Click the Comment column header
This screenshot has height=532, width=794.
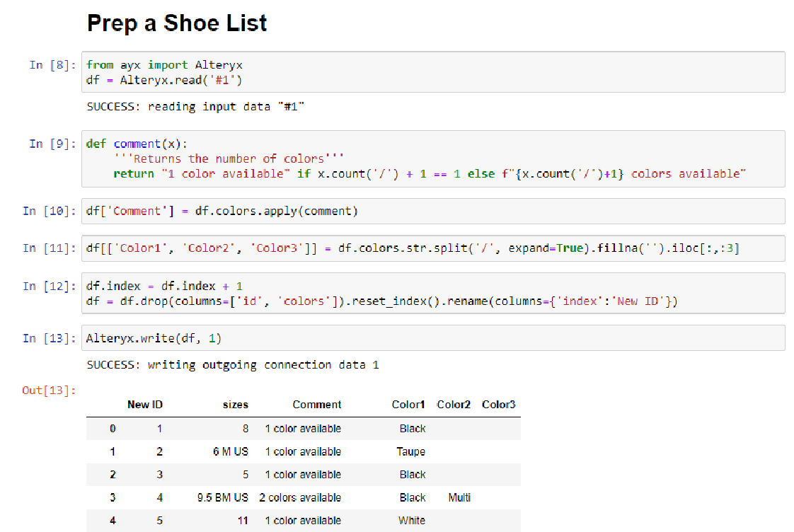316,405
